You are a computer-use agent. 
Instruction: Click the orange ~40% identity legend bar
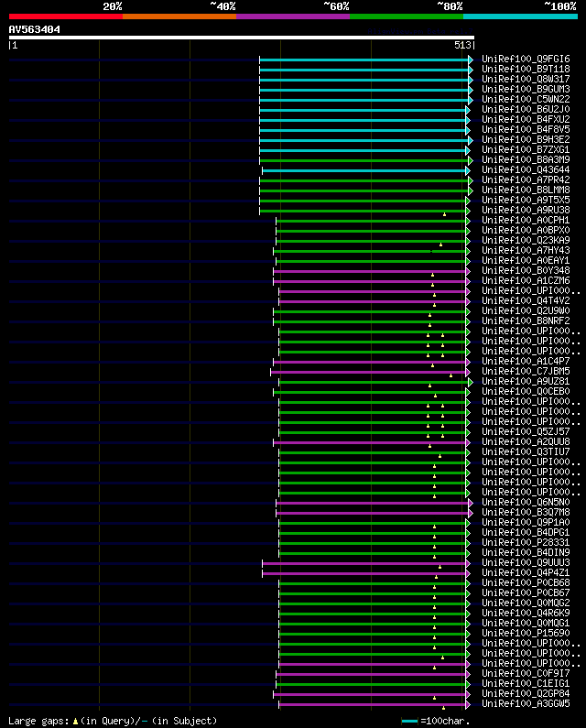[179, 16]
